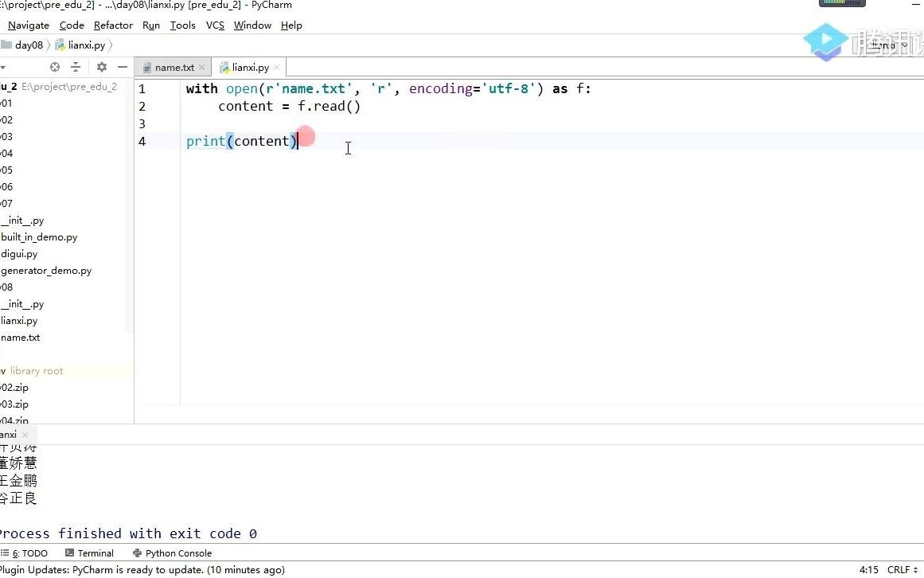The height and width of the screenshot is (578, 924).
Task: Click the 4:15 caret position indicator
Action: [867, 569]
